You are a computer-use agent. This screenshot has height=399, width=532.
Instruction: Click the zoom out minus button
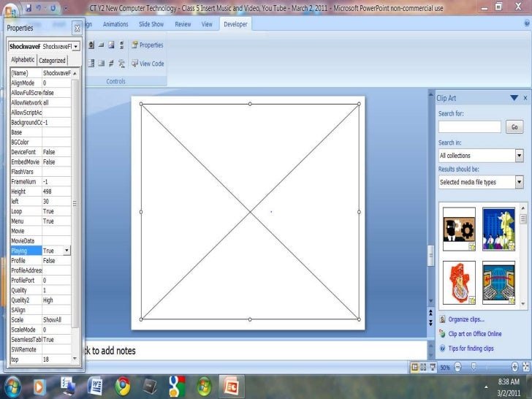click(457, 367)
